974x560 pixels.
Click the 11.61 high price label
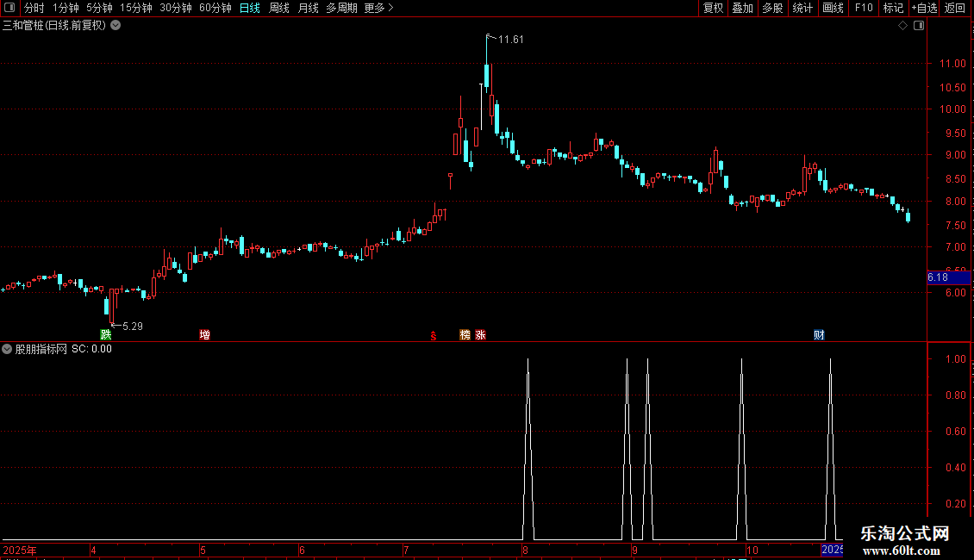tap(510, 40)
